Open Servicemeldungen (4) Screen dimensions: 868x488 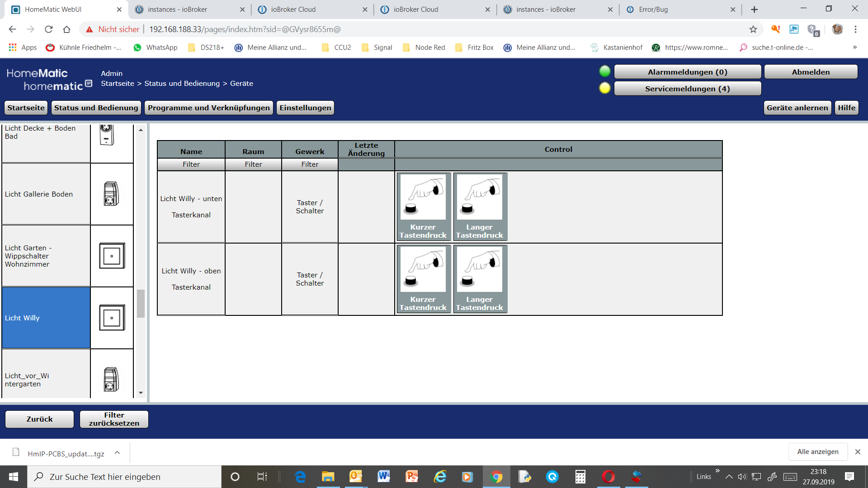tap(688, 89)
